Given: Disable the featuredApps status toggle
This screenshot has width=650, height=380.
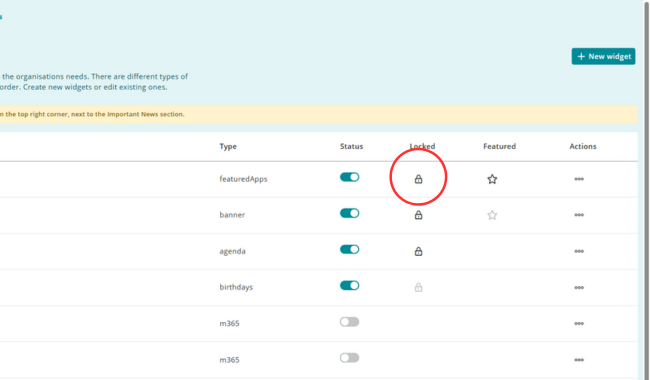Looking at the screenshot, I should click(x=349, y=177).
